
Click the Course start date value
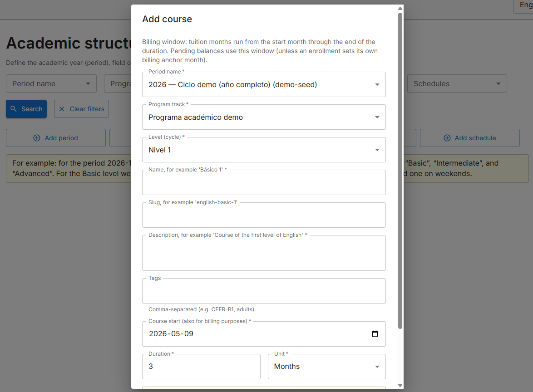pos(171,334)
